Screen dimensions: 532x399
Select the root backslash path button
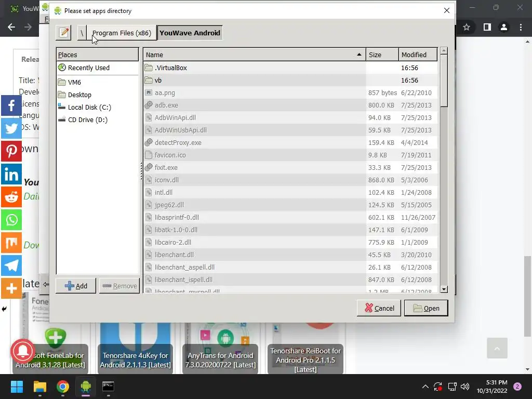[x=82, y=33]
